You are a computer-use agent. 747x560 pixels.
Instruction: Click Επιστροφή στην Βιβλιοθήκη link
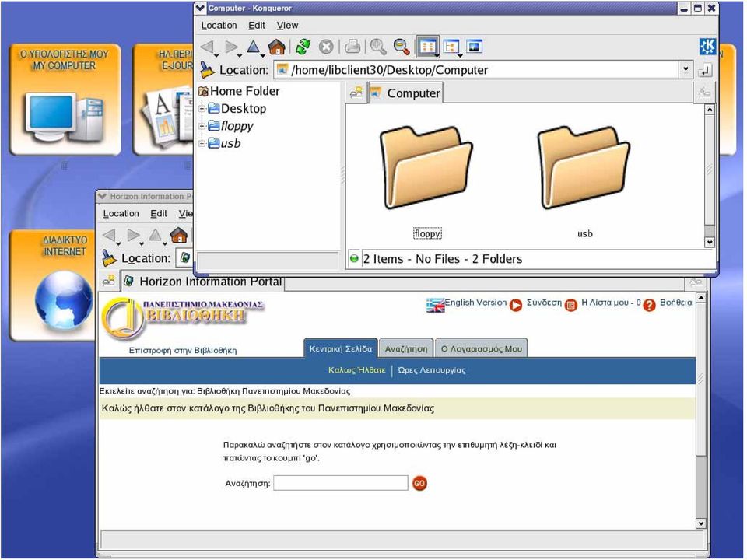(x=182, y=351)
